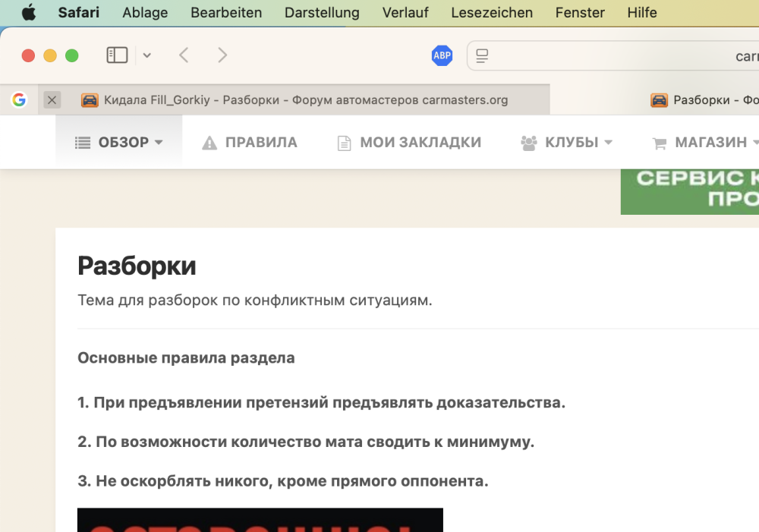Viewport: 759px width, 532px height.
Task: Open the Ablage menu
Action: coord(145,12)
